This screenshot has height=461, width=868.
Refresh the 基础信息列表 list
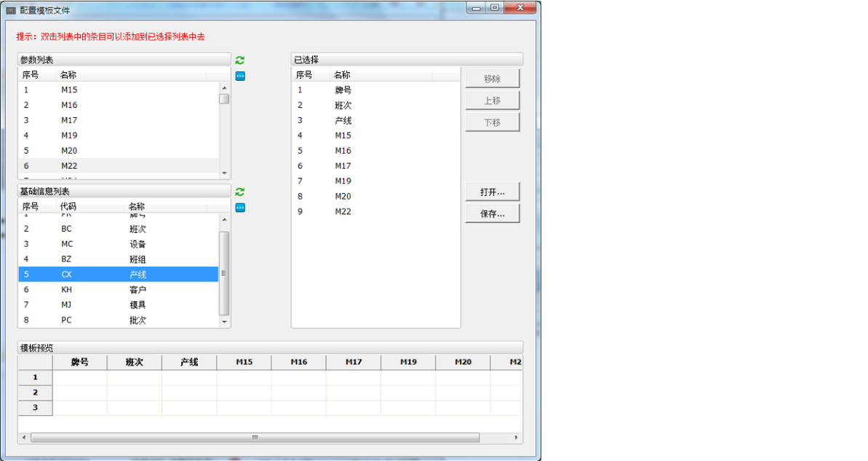click(240, 192)
